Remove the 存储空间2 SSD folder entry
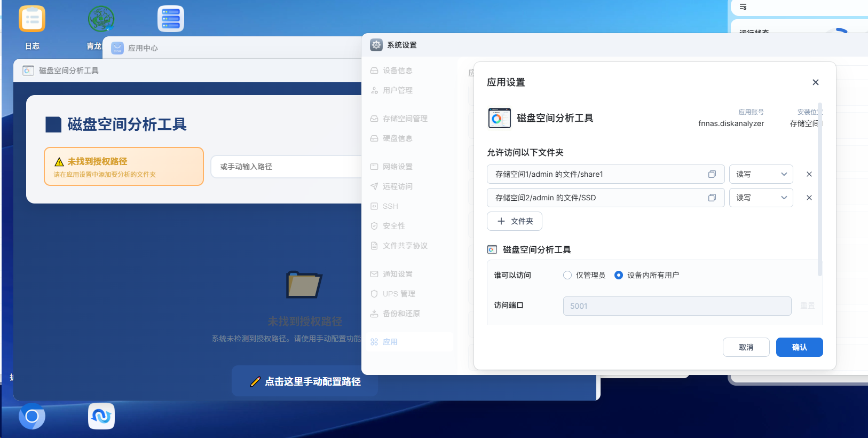This screenshot has height=438, width=868. click(x=809, y=198)
